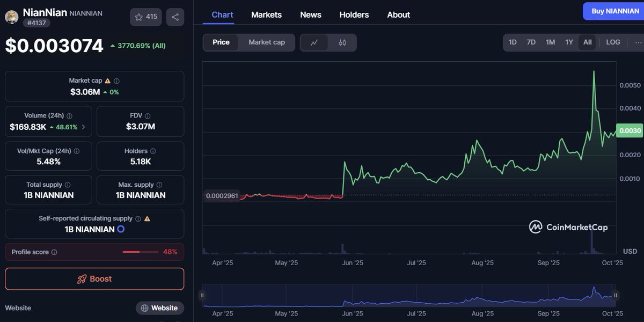644x322 pixels.
Task: Open Total supply info icon
Action: tap(68, 185)
